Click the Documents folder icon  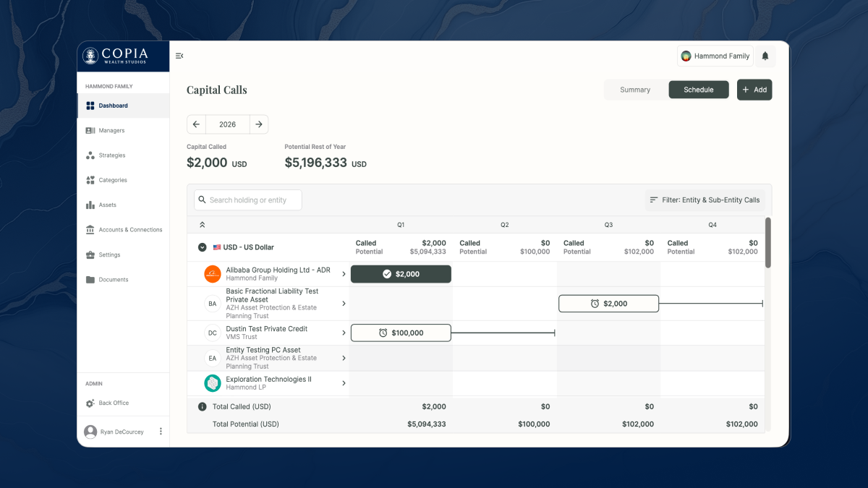tap(90, 280)
